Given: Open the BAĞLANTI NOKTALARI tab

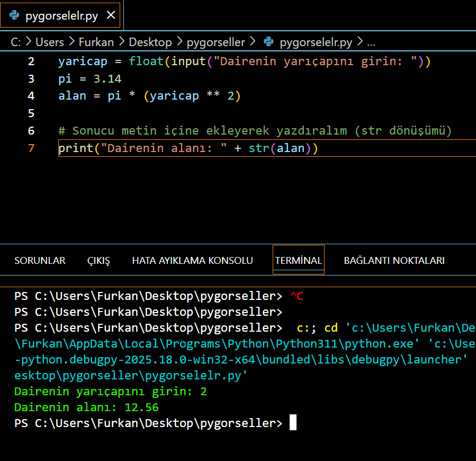Looking at the screenshot, I should [x=394, y=260].
